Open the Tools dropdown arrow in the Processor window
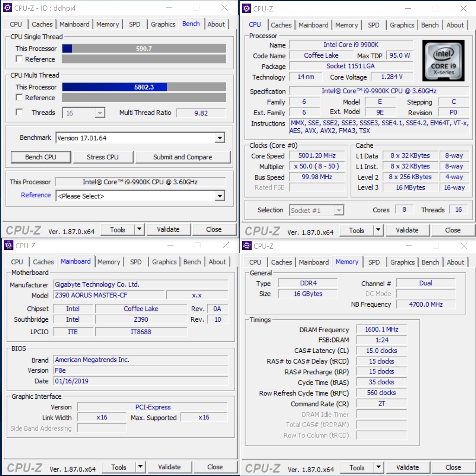Image resolution: width=476 pixels, height=476 pixels. (x=378, y=230)
